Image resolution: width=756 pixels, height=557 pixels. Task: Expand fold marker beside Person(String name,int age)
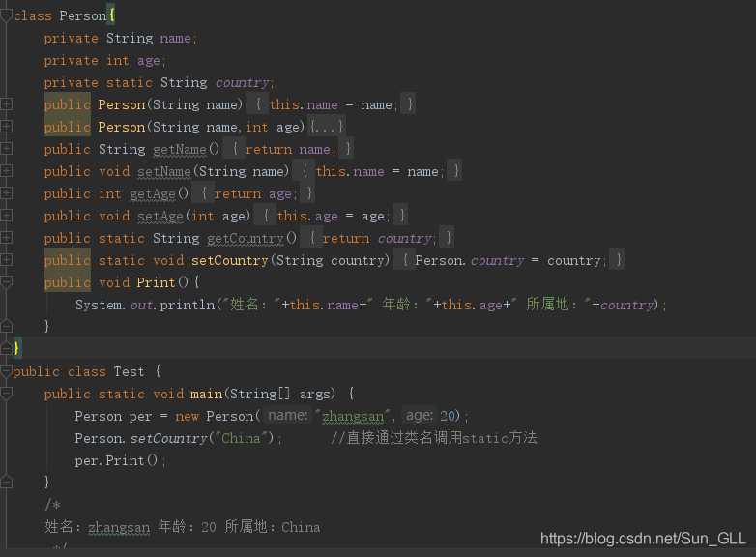[x=6, y=127]
